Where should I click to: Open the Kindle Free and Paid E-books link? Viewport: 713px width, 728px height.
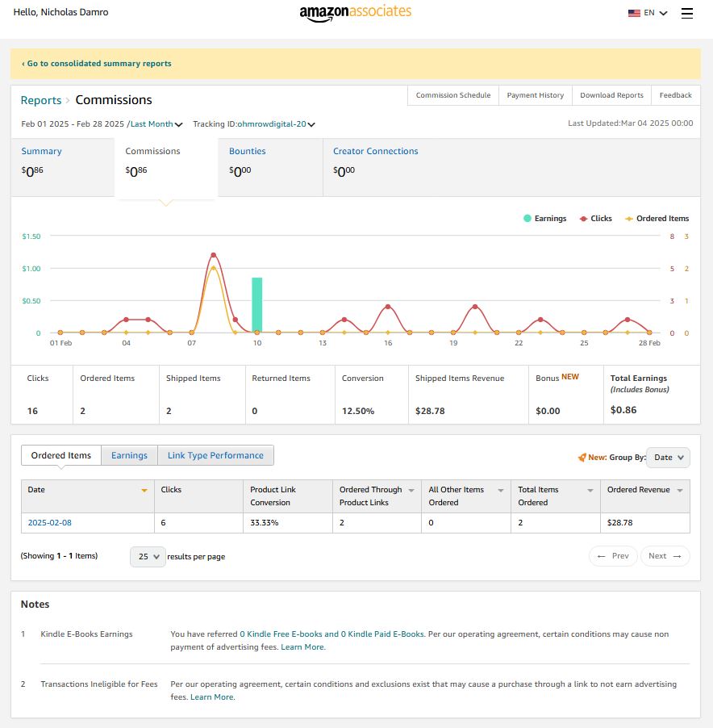331,634
